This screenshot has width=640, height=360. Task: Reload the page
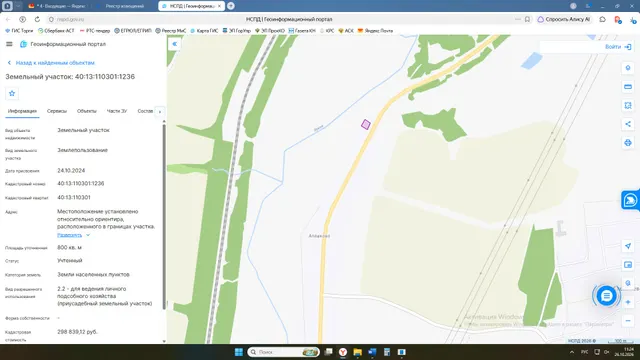pyautogui.click(x=37, y=19)
